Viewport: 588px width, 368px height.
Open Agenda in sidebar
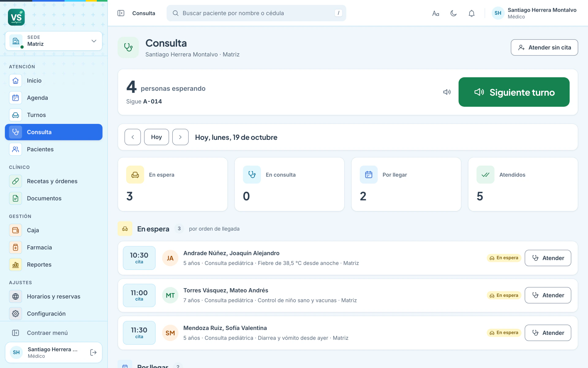pos(54,98)
